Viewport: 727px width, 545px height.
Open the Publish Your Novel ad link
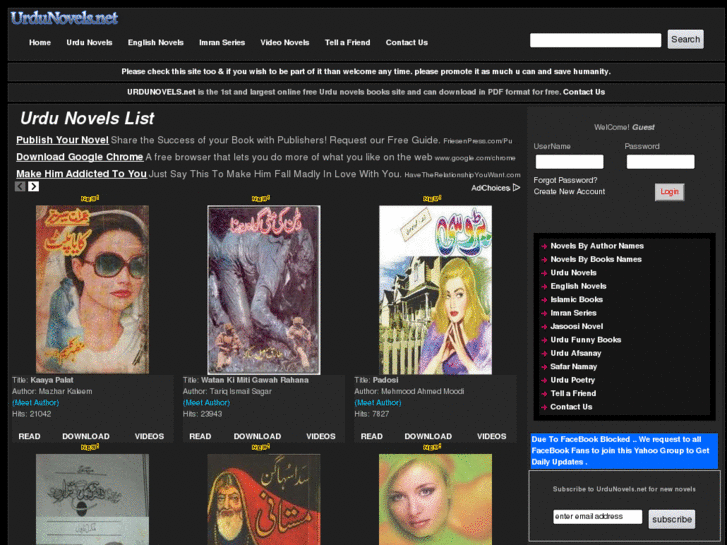[63, 140]
